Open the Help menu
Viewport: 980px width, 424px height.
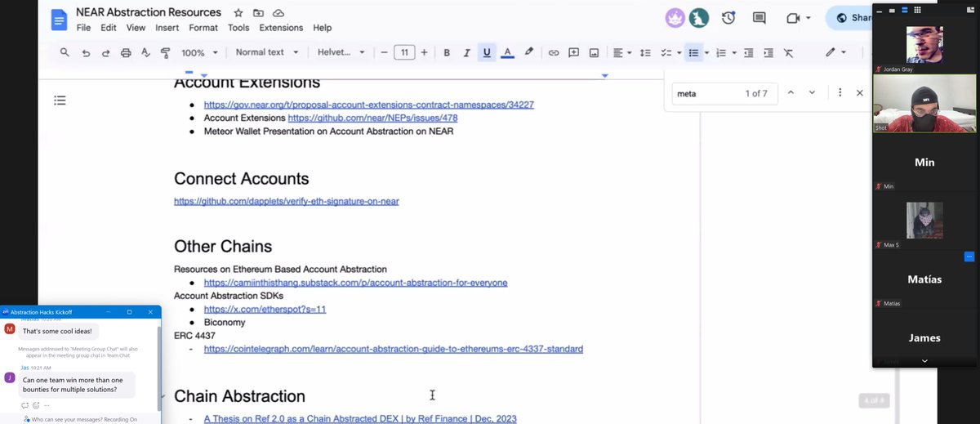click(x=322, y=27)
